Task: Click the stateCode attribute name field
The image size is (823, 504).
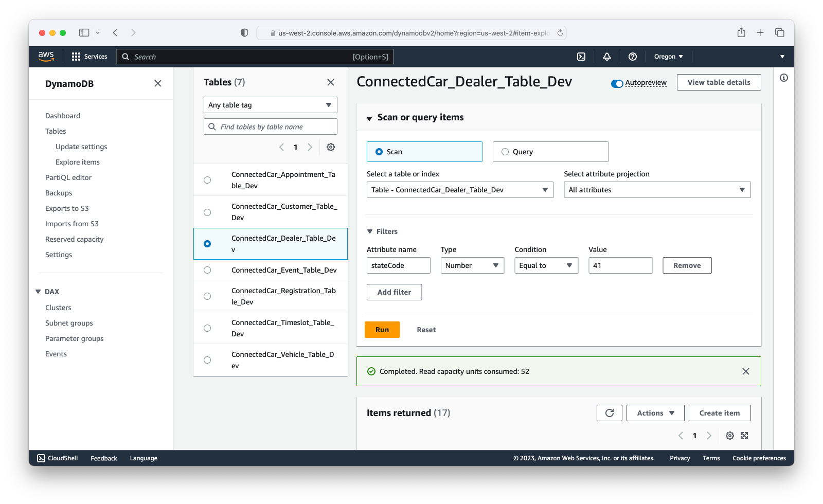Action: coord(399,265)
